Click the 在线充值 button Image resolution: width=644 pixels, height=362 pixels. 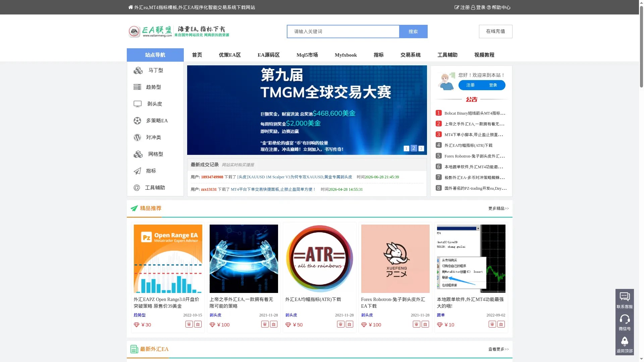click(x=496, y=32)
